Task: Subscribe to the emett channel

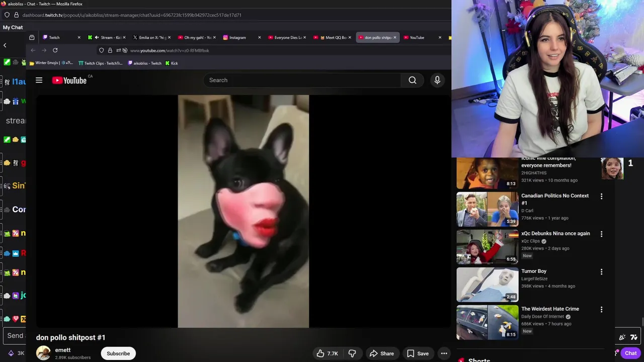Action: (118, 353)
